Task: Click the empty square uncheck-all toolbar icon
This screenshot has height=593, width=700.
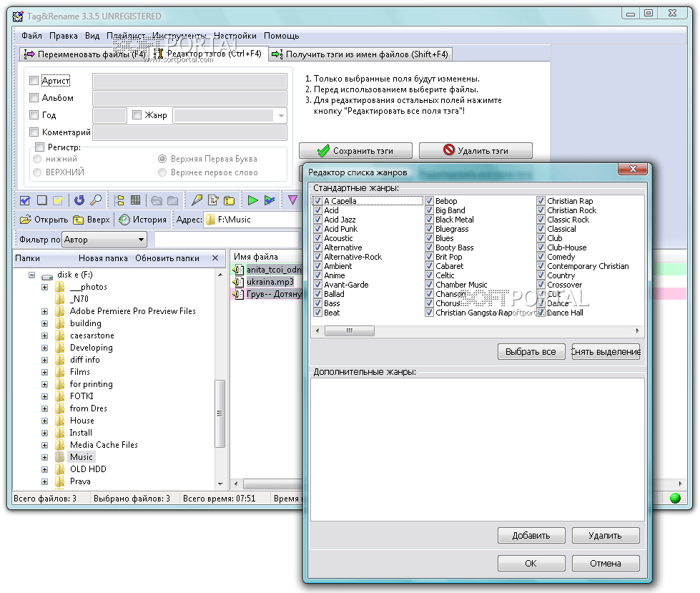Action: pos(42,200)
